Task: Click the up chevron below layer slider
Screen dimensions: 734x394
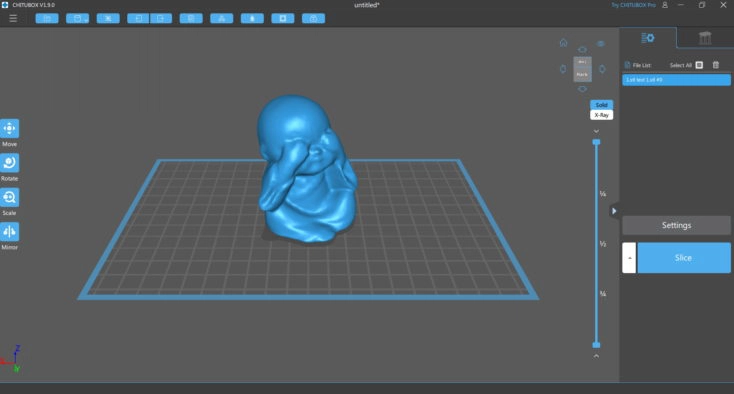Action: 596,356
